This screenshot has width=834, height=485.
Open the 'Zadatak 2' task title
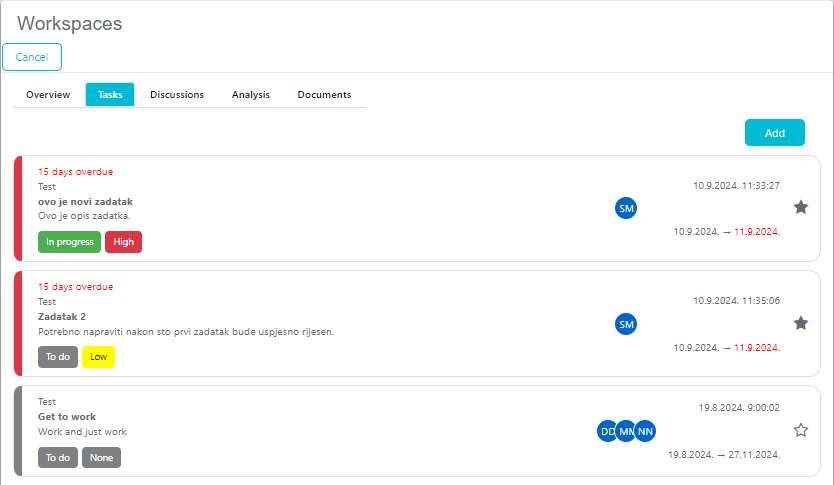point(62,316)
